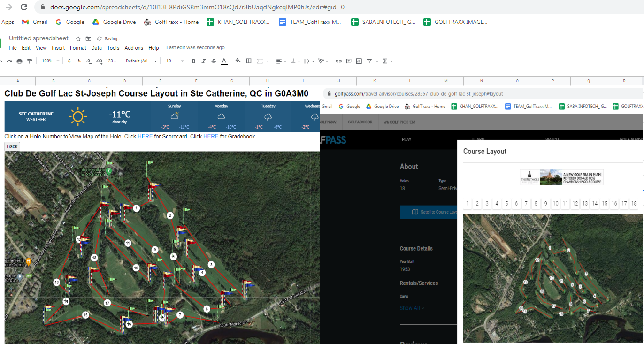Click the Back button above the course map

12,146
